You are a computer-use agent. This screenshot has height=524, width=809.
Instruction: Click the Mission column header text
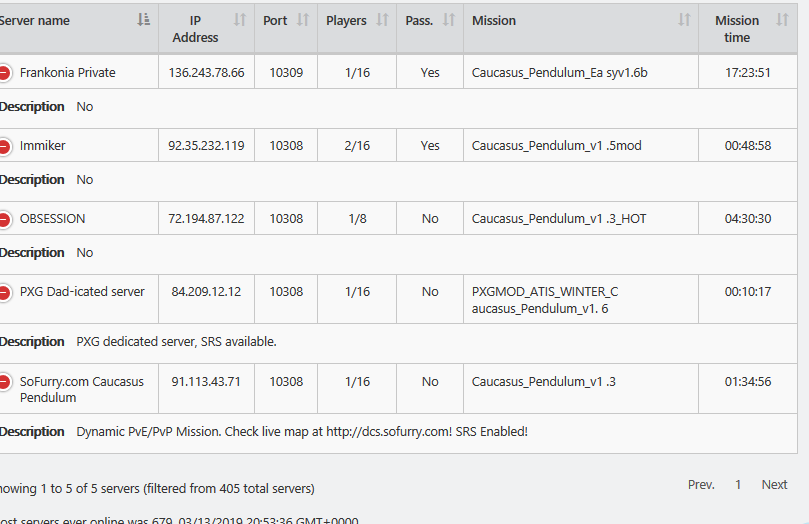pos(494,21)
